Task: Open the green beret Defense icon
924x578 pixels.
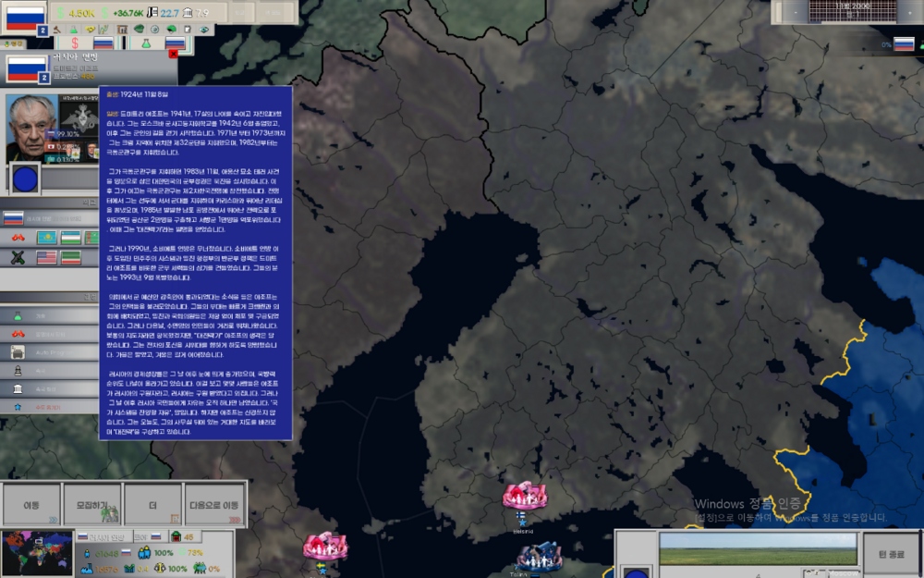Action: click(x=139, y=29)
